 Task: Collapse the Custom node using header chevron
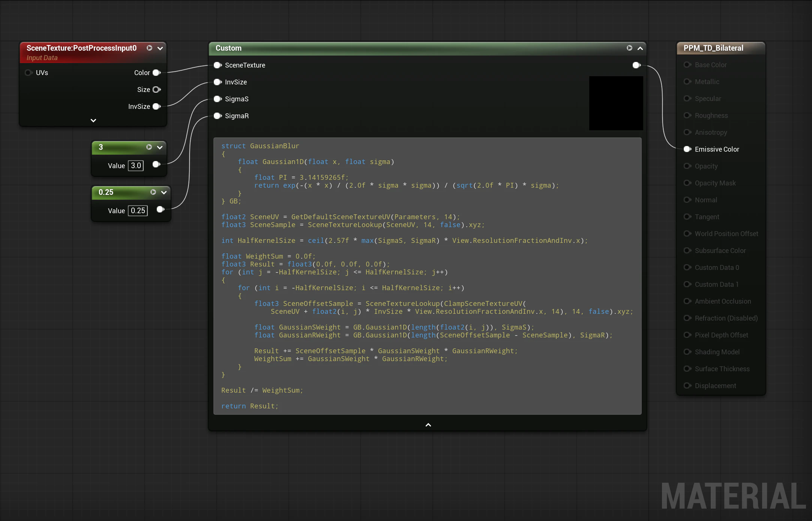(x=640, y=48)
